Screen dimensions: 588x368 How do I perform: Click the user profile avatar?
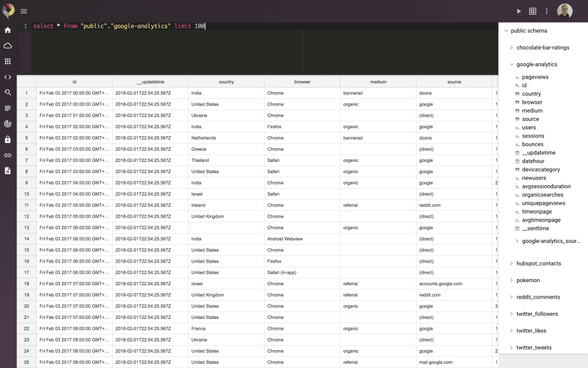[565, 11]
